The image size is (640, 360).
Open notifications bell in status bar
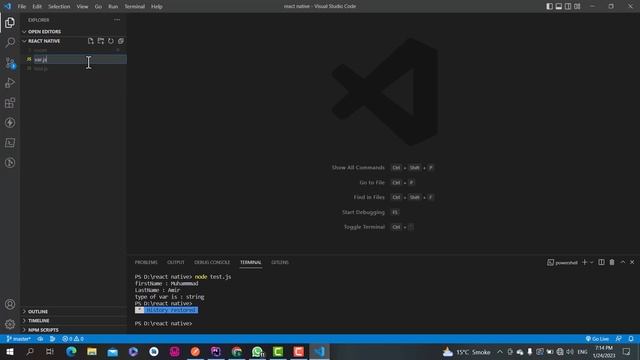click(631, 339)
